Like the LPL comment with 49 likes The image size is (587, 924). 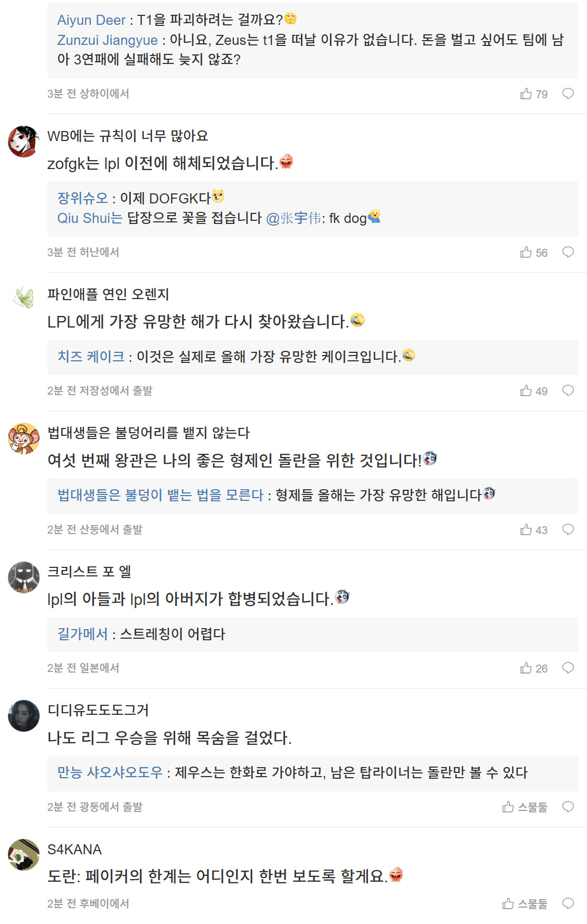point(526,391)
